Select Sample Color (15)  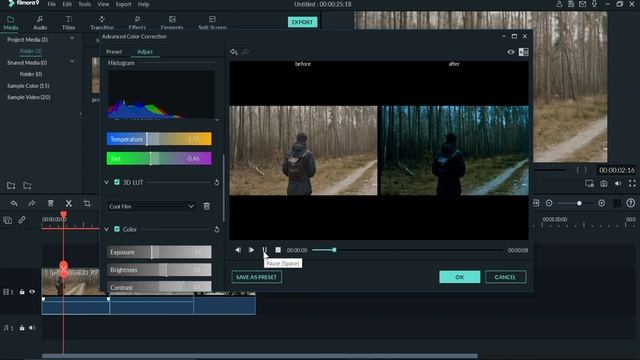pos(28,86)
